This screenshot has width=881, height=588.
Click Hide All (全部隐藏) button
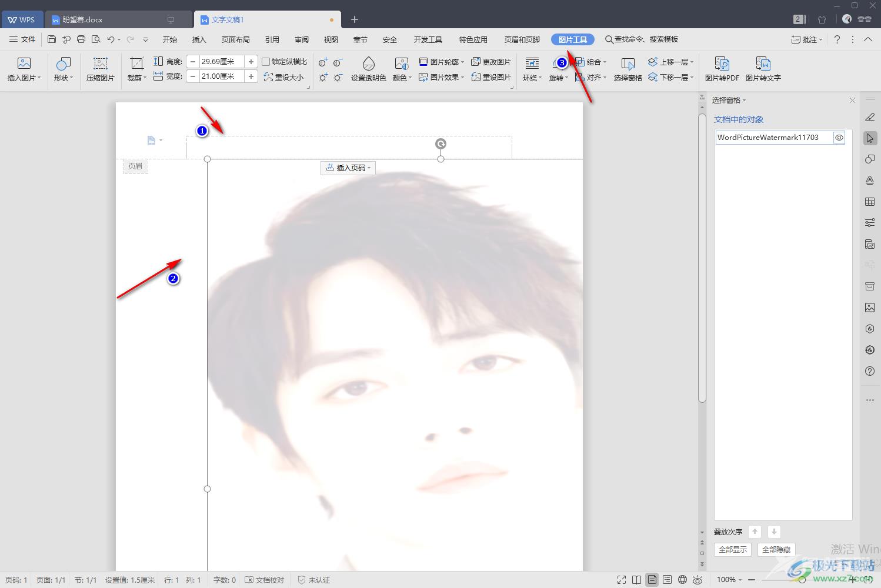click(x=776, y=549)
